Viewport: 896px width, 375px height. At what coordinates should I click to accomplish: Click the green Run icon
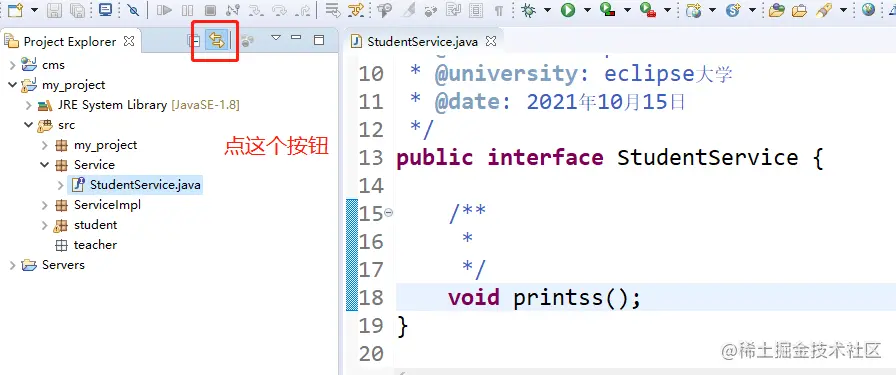click(567, 10)
